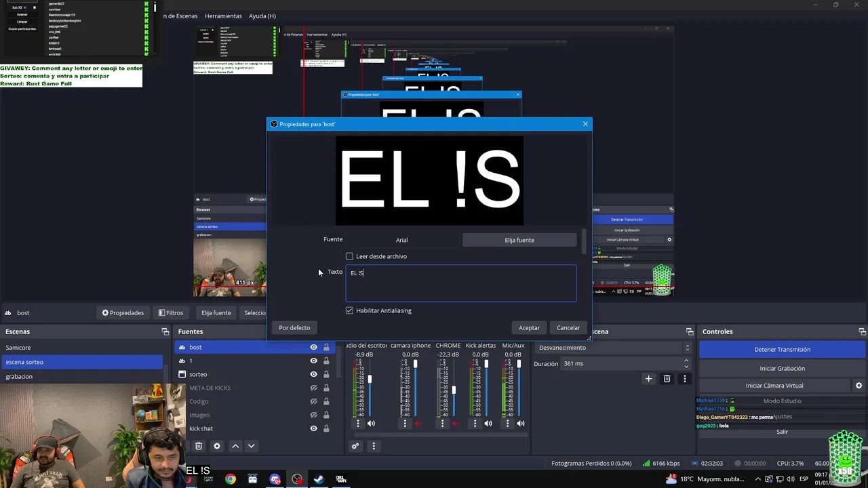Click Por defecto button
Viewport: 868px width, 488px height.
[x=294, y=327]
